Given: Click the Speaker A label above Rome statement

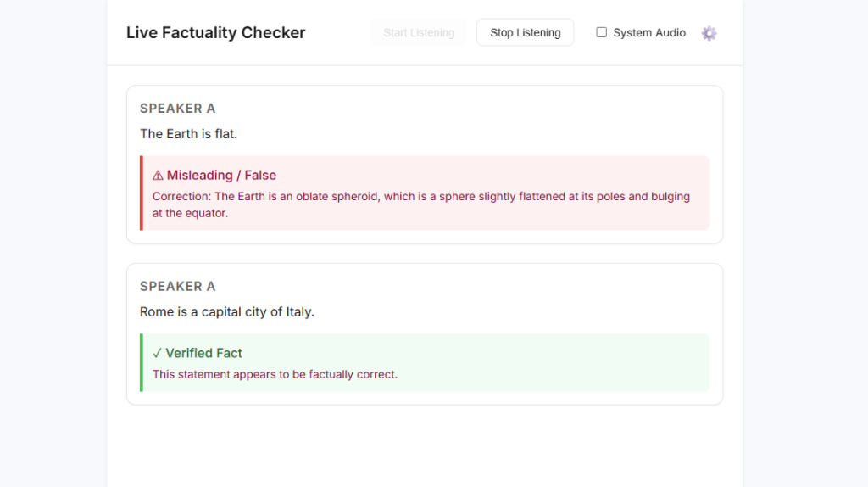Looking at the screenshot, I should [178, 287].
